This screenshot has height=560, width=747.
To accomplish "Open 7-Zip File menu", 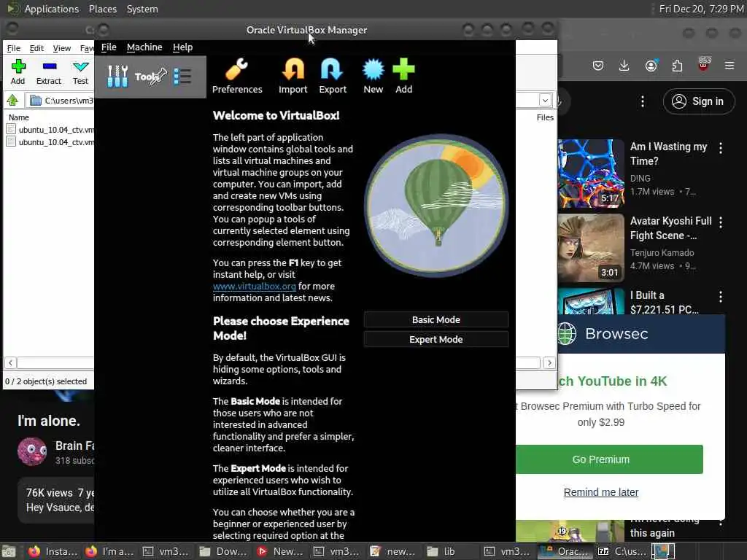I will [13, 48].
